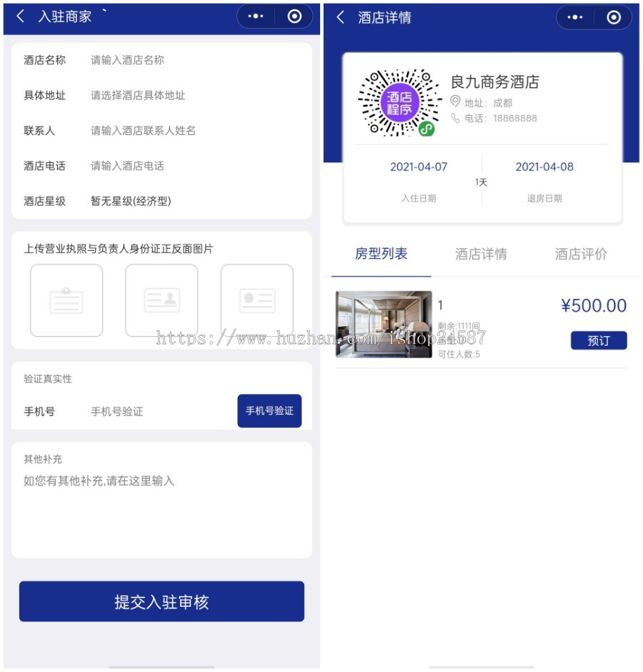Open the three-dot menu on 入驻商家 header
643x672 pixels.
pos(256,16)
